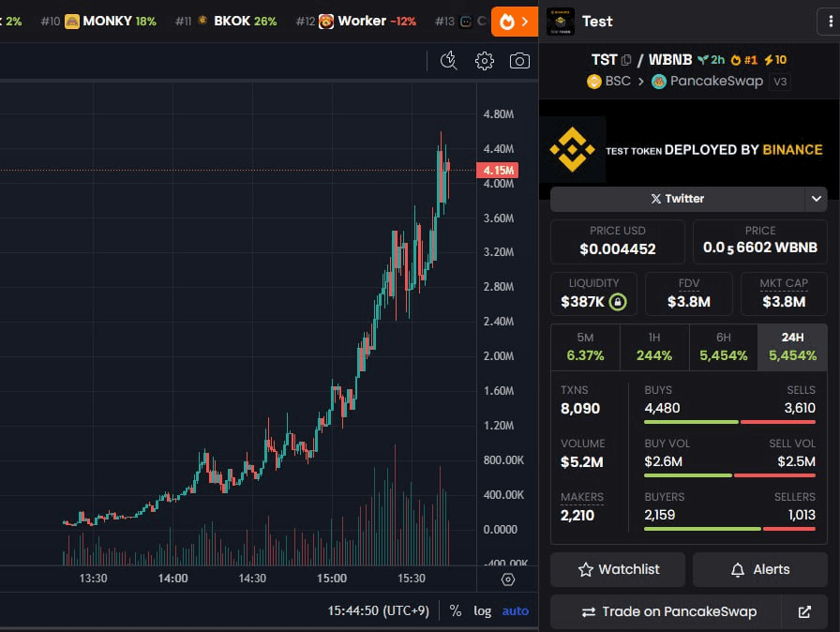Click the lightning boost 10 badge
Screen dimensions: 840x632
tap(775, 60)
